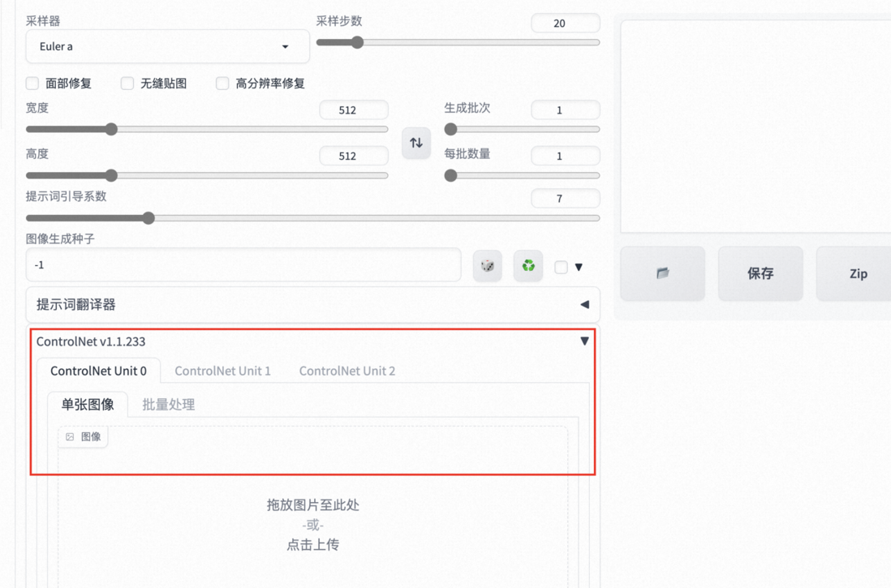Click the 拖放图片至此处 drop area text
Viewport: 891px width, 588px height.
(313, 505)
